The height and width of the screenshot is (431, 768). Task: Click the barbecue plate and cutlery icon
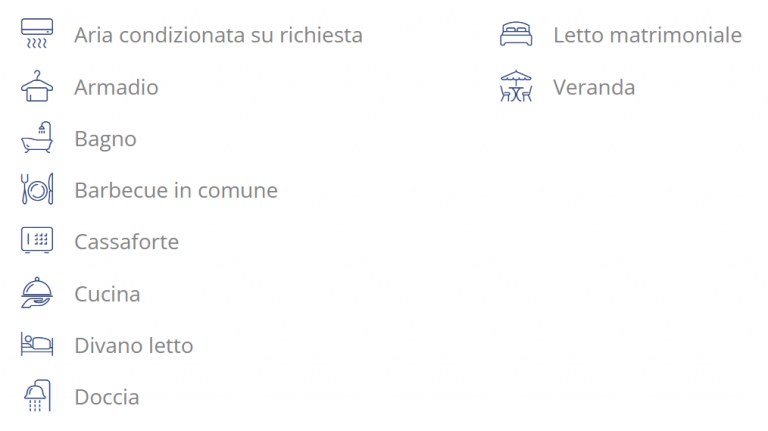[37, 190]
